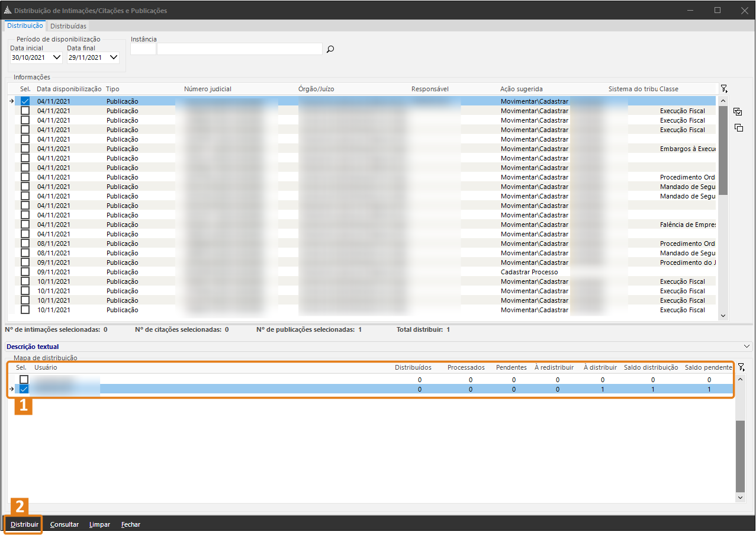
Task: Click the search magnifier next to Instância field
Action: pyautogui.click(x=330, y=49)
